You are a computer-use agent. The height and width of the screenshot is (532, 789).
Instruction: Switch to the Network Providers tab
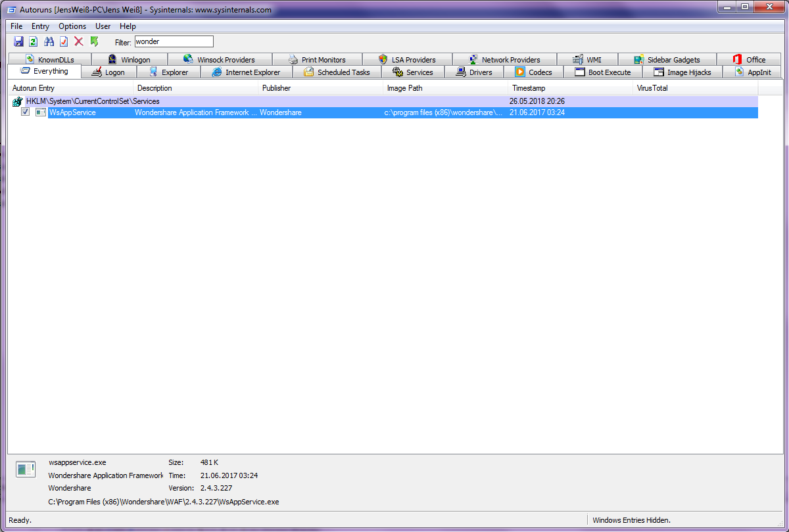[504, 59]
